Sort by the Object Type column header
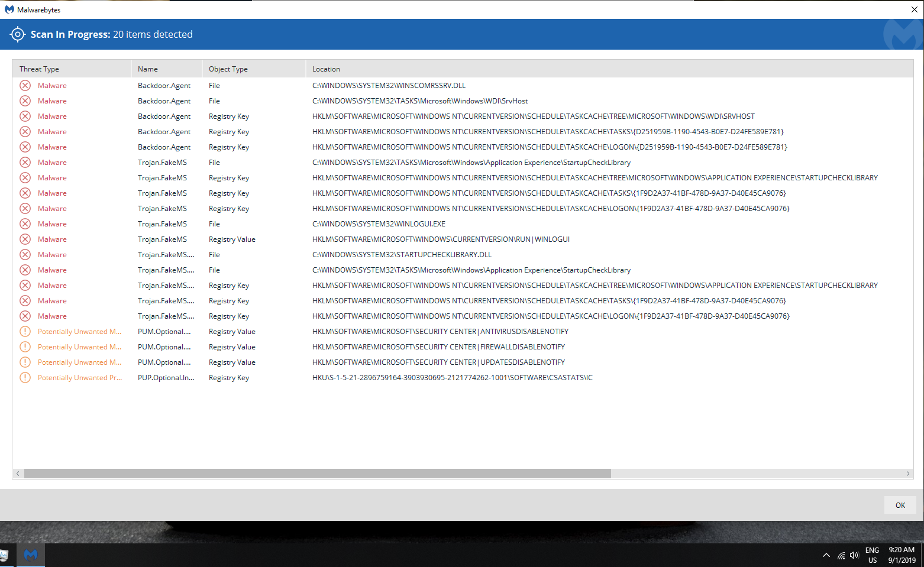The height and width of the screenshot is (567, 924). click(x=254, y=69)
